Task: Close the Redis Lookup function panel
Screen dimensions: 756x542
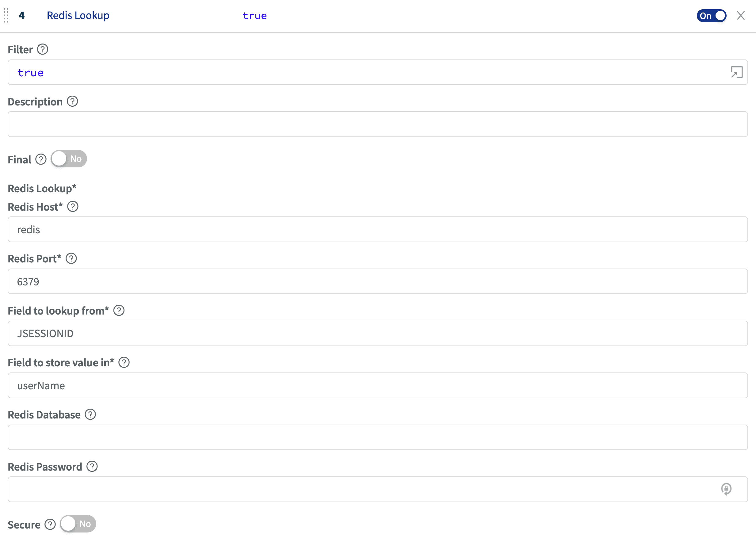Action: tap(741, 16)
